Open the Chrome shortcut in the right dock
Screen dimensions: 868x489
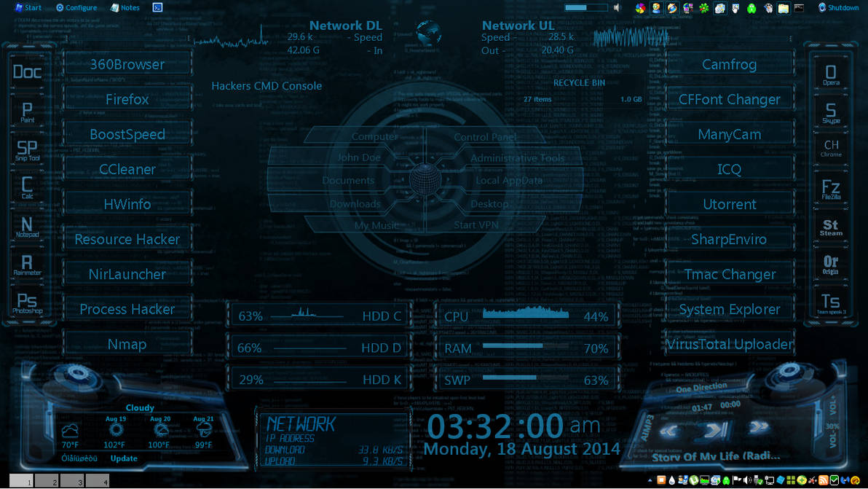click(831, 148)
